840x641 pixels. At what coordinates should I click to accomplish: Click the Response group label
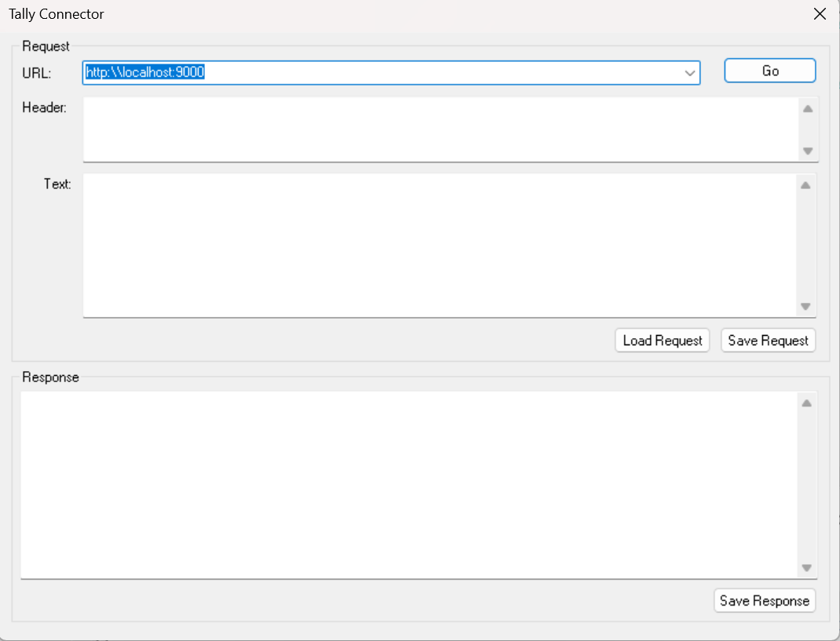[x=51, y=377]
